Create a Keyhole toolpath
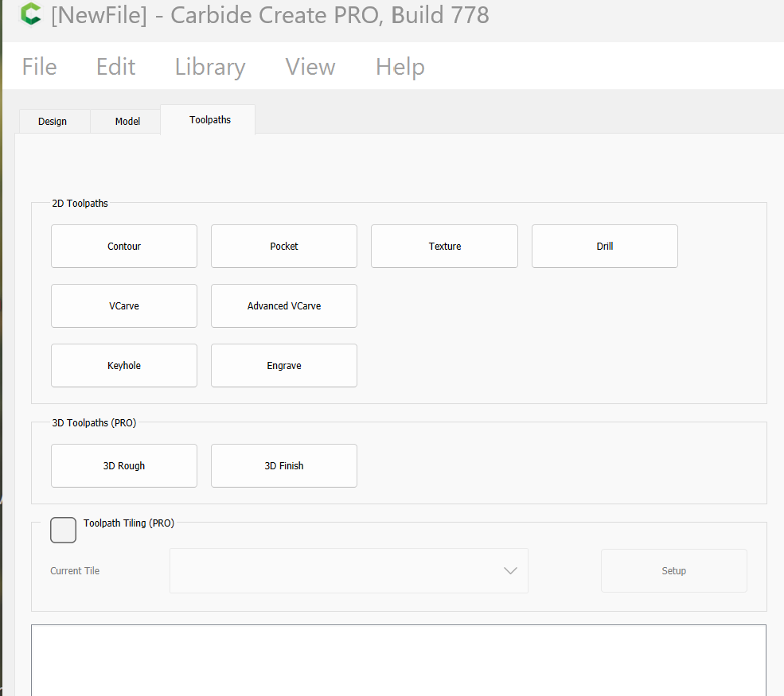 [124, 366]
